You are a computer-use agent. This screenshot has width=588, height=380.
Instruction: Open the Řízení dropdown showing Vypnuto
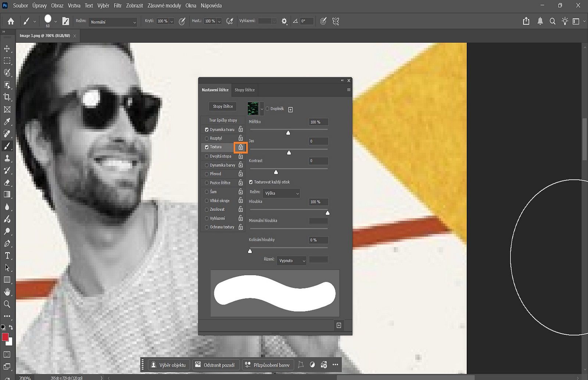291,260
